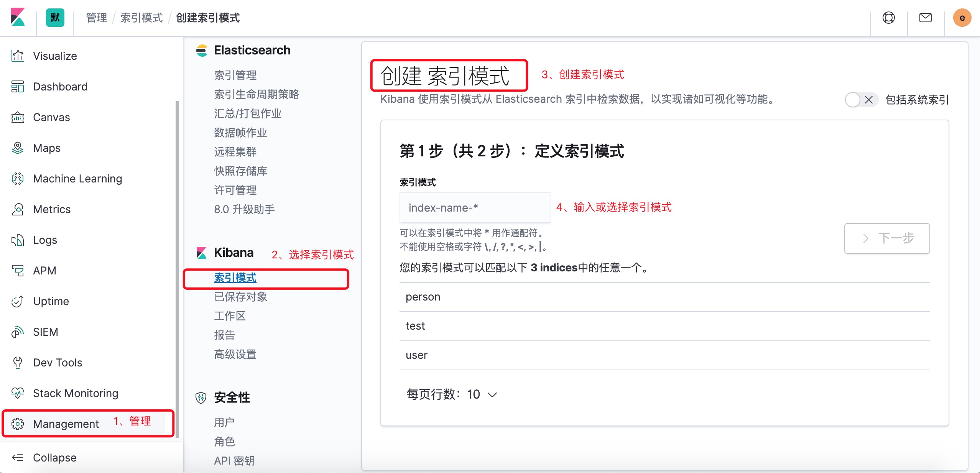Click the Stack Monitoring heartbeat icon

click(x=18, y=393)
